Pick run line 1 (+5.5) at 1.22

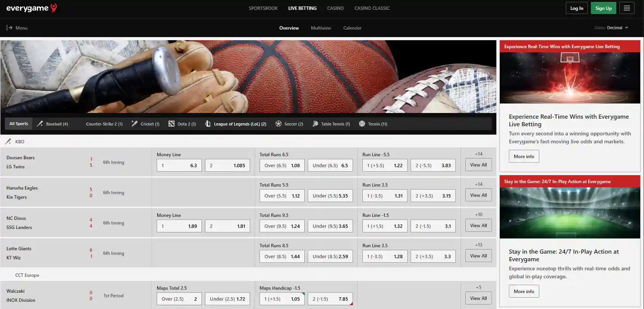tap(385, 165)
